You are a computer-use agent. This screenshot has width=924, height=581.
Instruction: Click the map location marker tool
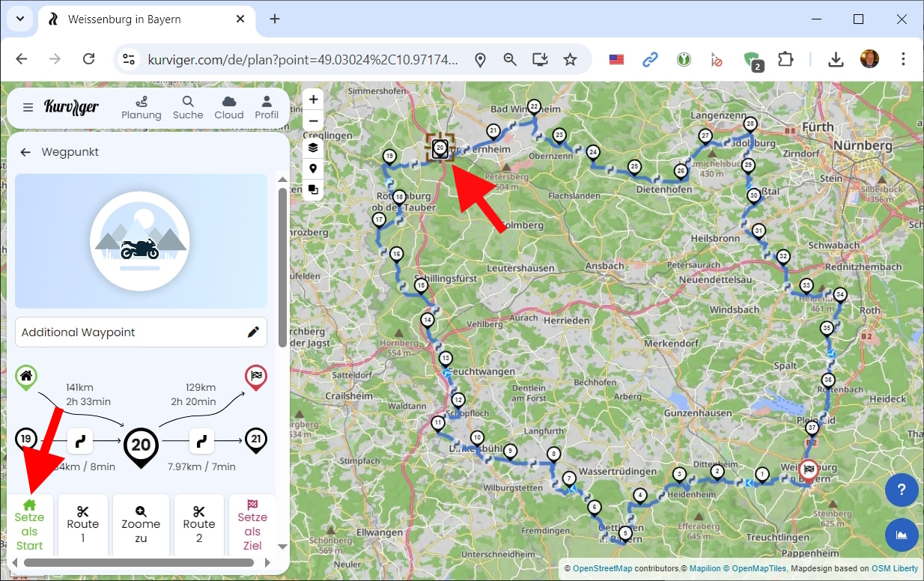tap(313, 168)
